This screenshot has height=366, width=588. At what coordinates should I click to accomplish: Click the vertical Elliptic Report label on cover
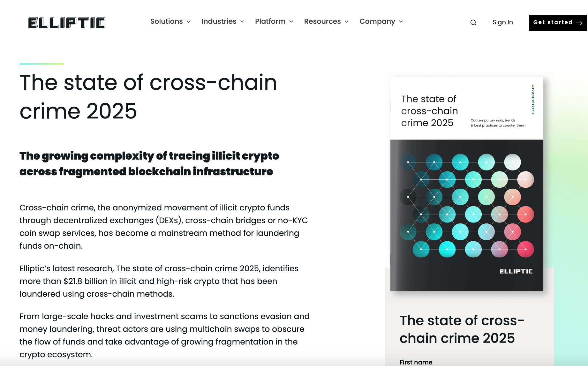pos(533,99)
